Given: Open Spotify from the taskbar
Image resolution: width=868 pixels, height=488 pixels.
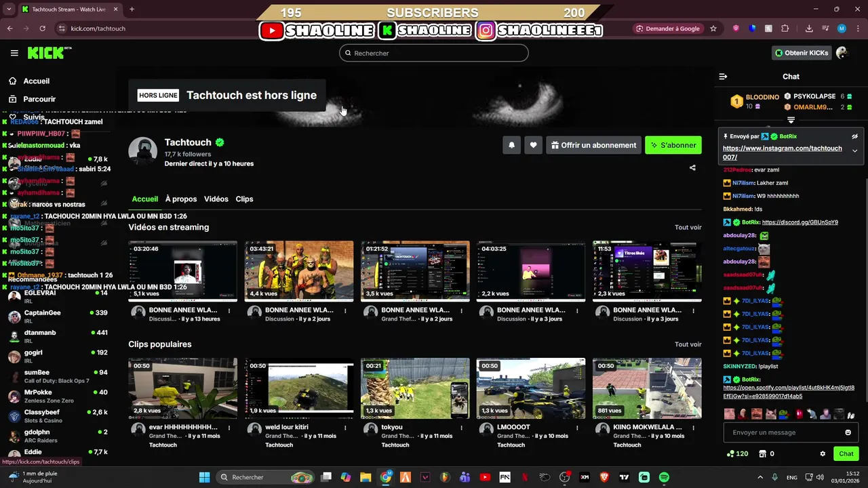Looking at the screenshot, I should (x=664, y=477).
